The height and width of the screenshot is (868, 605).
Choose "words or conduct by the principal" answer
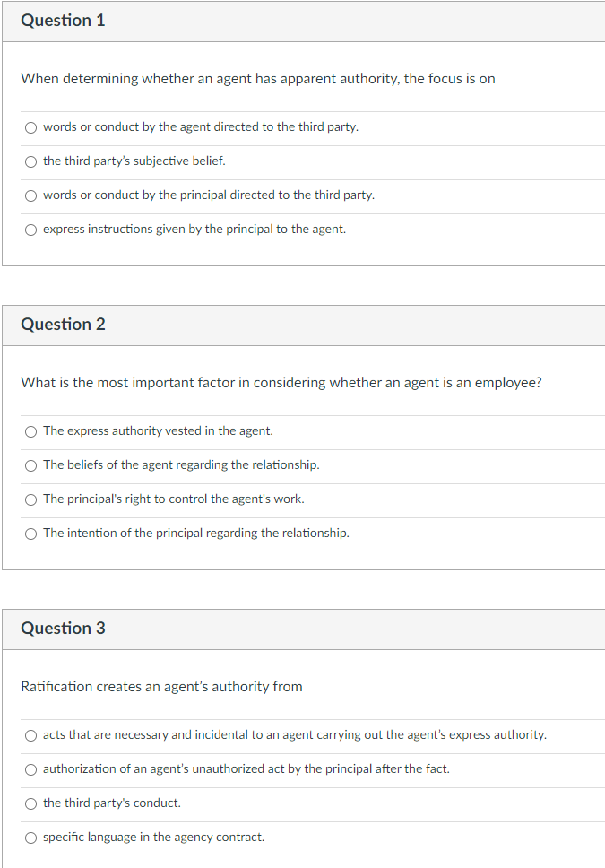coord(30,195)
